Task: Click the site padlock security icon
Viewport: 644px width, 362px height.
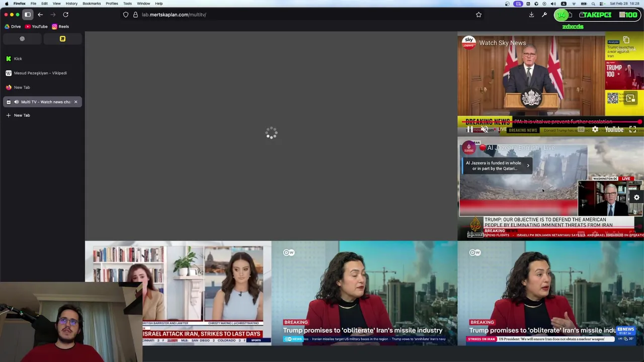Action: click(x=135, y=15)
